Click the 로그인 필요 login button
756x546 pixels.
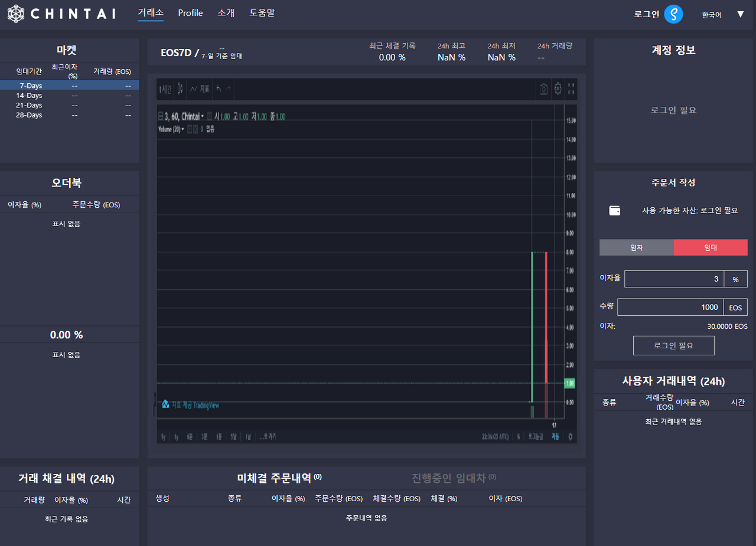673,345
